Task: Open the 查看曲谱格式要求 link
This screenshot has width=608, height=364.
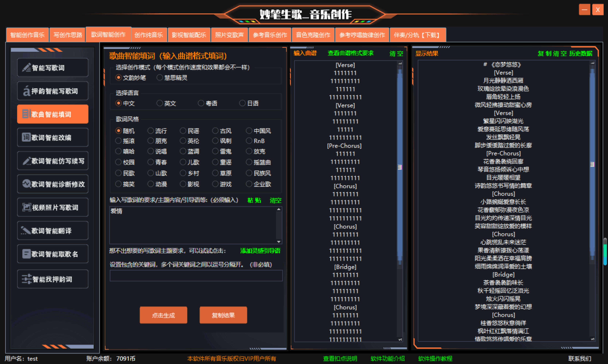Action: pos(350,53)
